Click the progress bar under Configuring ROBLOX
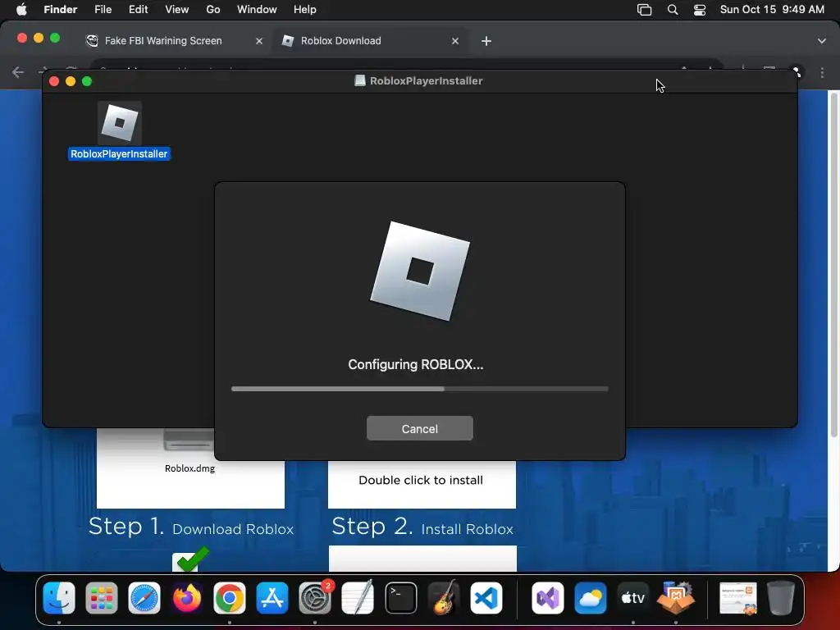Image resolution: width=840 pixels, height=630 pixels. tap(419, 389)
